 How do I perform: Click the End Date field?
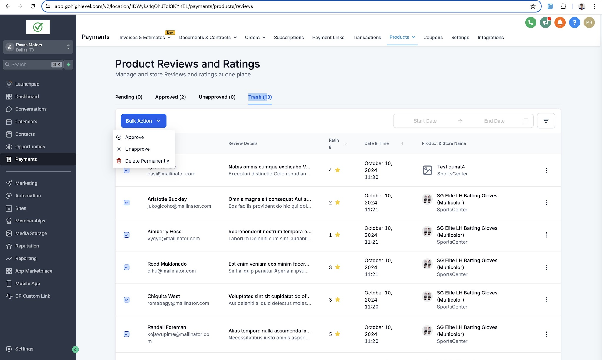[494, 121]
